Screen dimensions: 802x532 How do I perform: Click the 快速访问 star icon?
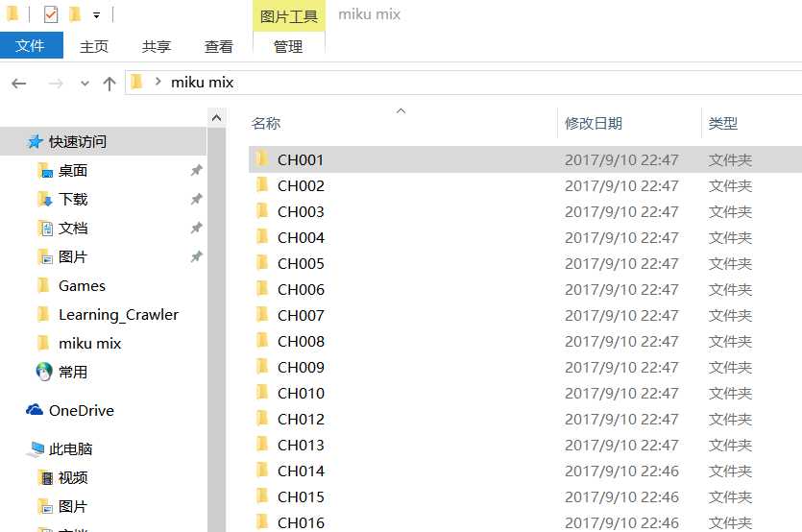(35, 142)
